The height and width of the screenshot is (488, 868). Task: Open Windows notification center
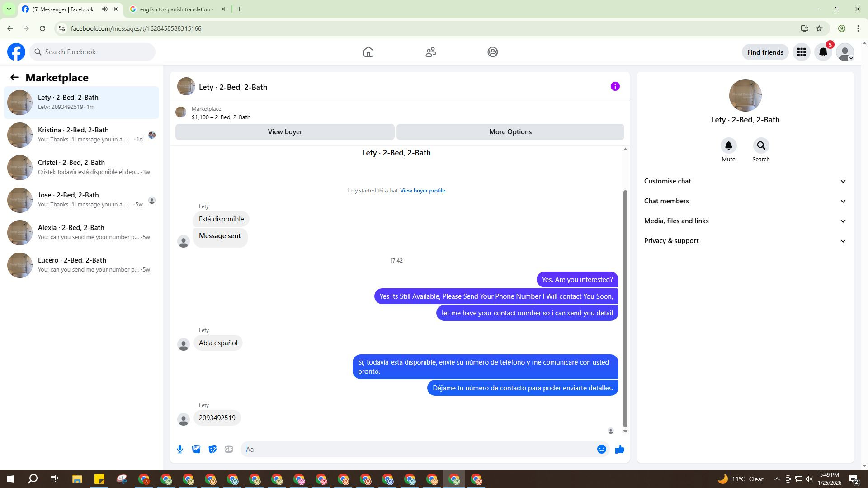click(854, 479)
